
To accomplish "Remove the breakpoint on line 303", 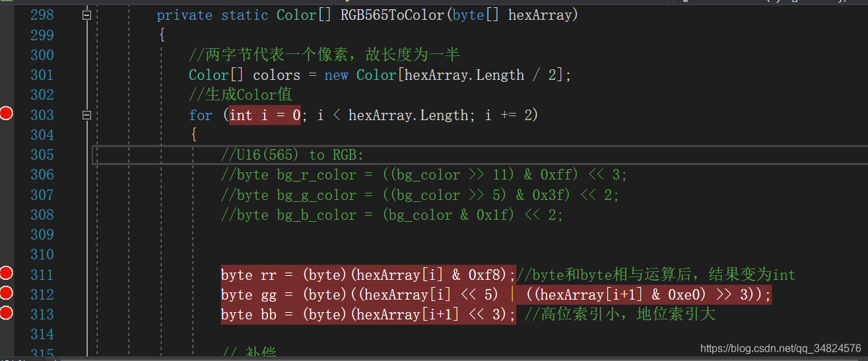I will point(7,114).
